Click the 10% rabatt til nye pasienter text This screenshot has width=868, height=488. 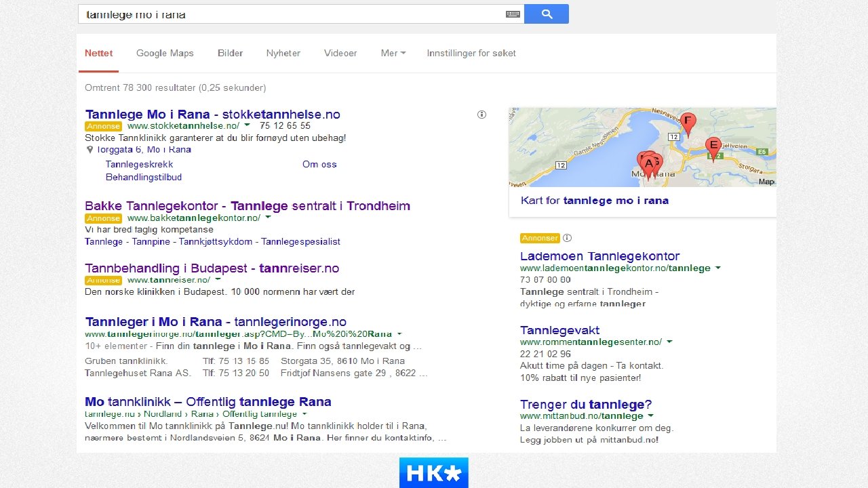click(580, 378)
